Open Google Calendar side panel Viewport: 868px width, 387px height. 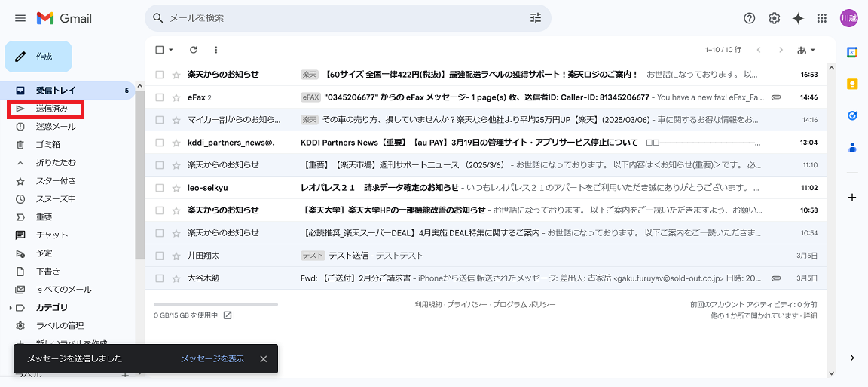point(852,52)
